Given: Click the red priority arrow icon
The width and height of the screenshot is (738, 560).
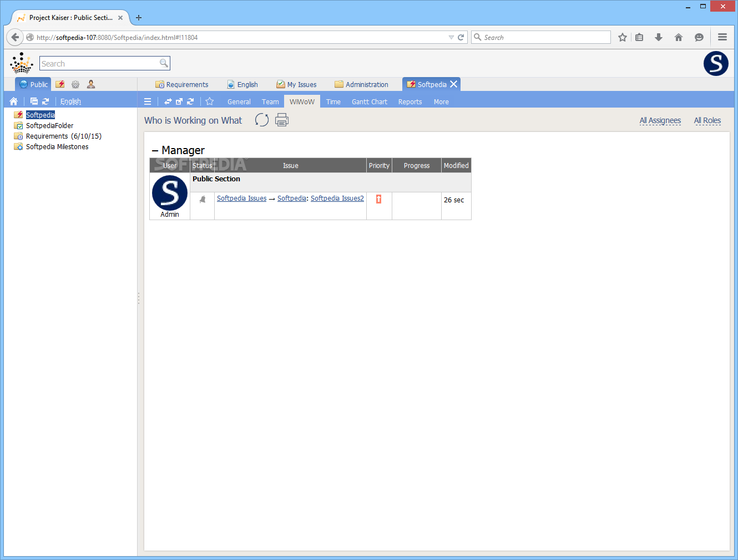Looking at the screenshot, I should pyautogui.click(x=379, y=199).
